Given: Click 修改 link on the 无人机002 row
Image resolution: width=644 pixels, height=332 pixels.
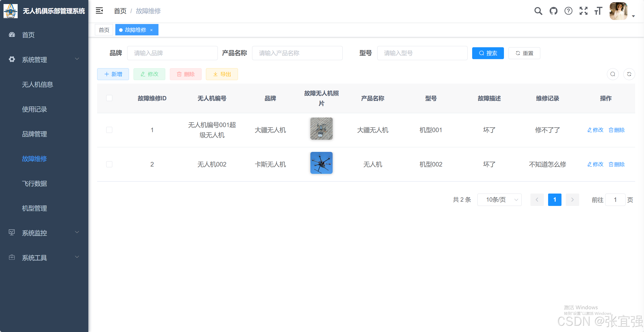Looking at the screenshot, I should point(595,164).
